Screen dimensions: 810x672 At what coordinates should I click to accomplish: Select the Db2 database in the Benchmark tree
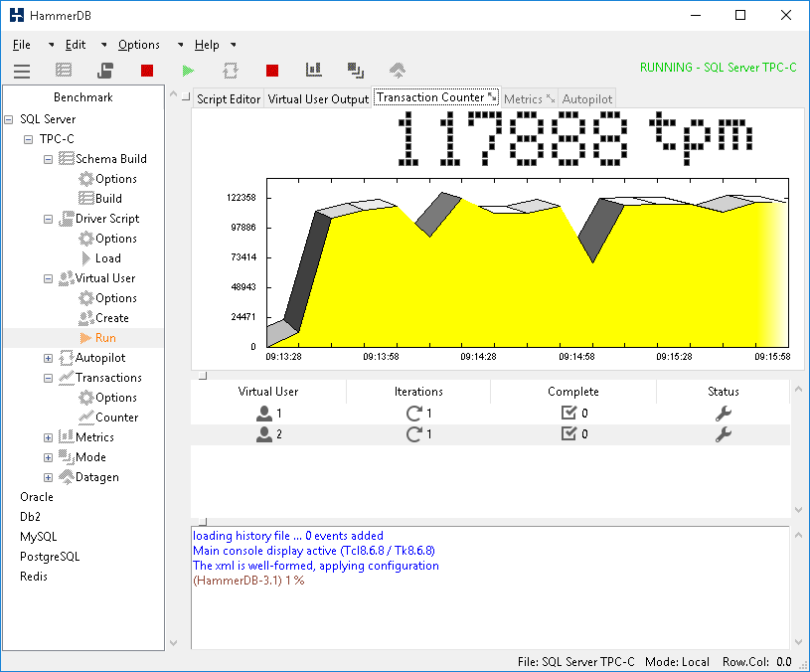(x=31, y=517)
